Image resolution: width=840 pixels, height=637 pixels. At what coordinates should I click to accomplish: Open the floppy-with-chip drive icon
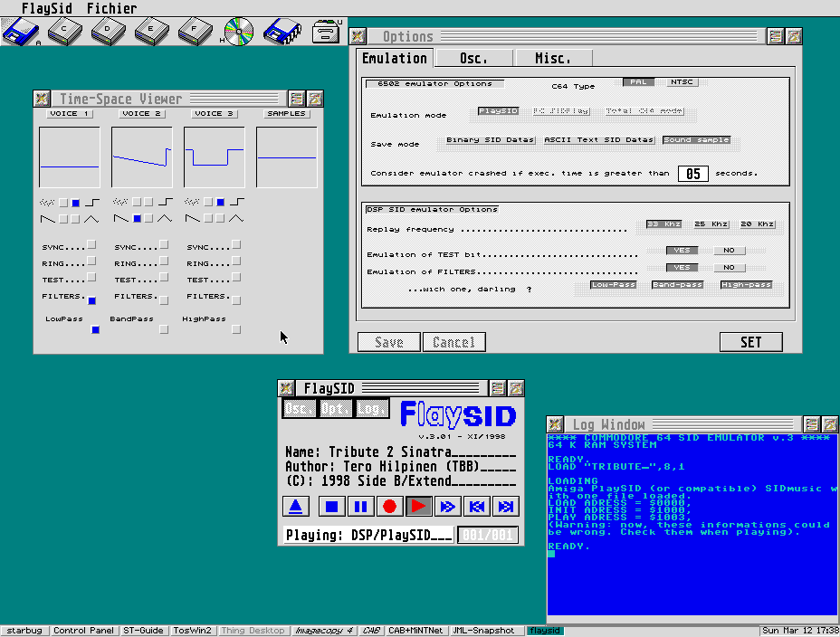pos(282,32)
